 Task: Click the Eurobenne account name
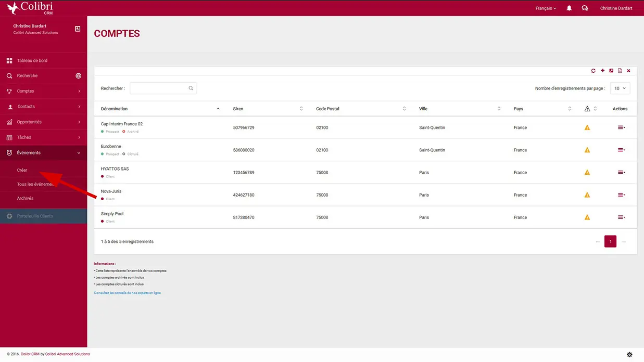click(111, 146)
